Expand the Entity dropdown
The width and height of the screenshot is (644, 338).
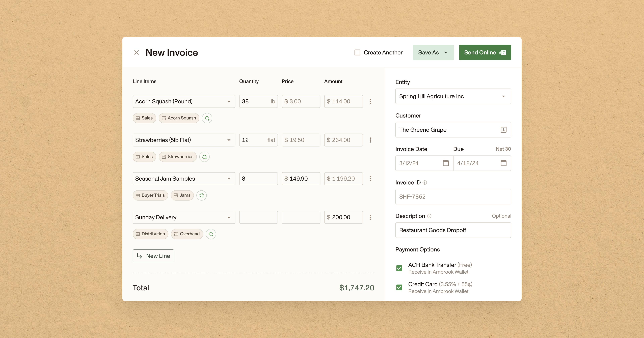coord(503,96)
